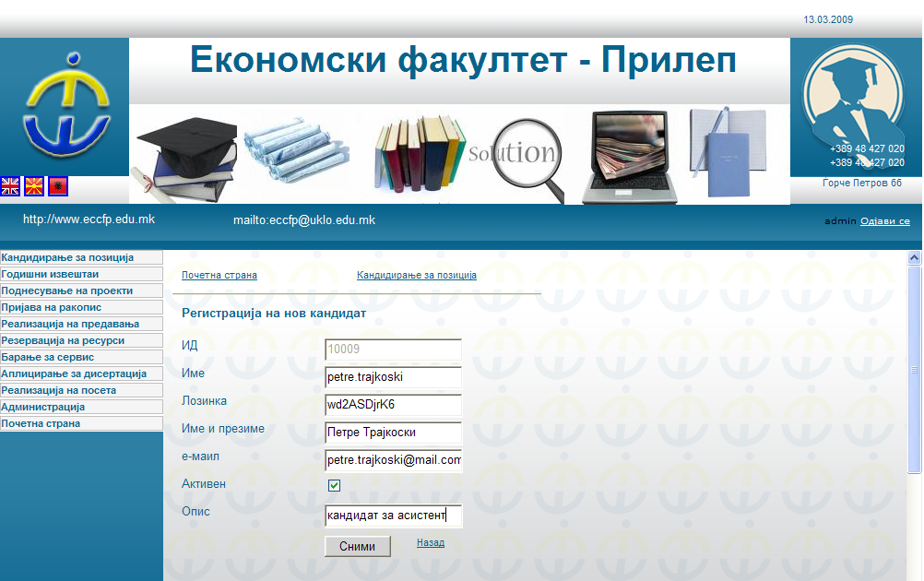Click the scrollbar up arrow
The image size is (924, 581).
tap(915, 258)
